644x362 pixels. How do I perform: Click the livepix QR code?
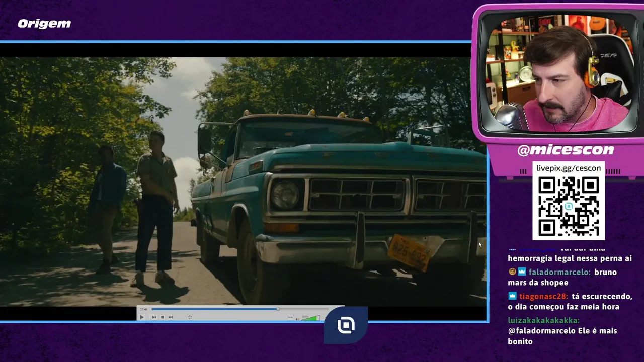[x=569, y=207]
